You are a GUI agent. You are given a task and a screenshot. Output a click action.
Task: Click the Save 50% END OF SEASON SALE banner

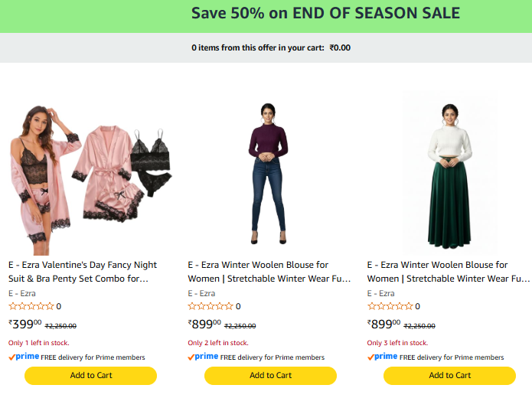click(x=325, y=14)
